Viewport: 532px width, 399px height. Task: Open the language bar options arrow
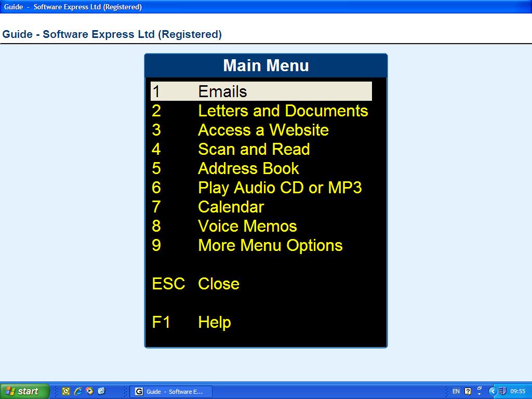(480, 394)
